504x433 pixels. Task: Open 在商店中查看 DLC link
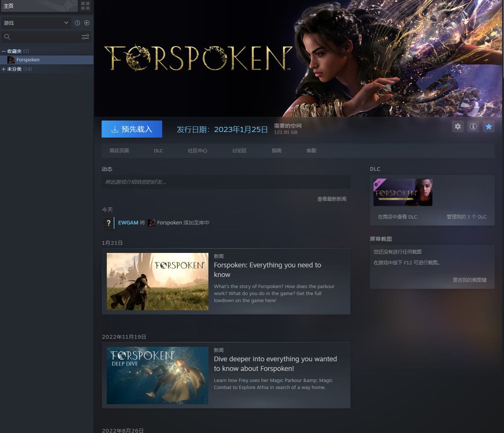(x=398, y=217)
